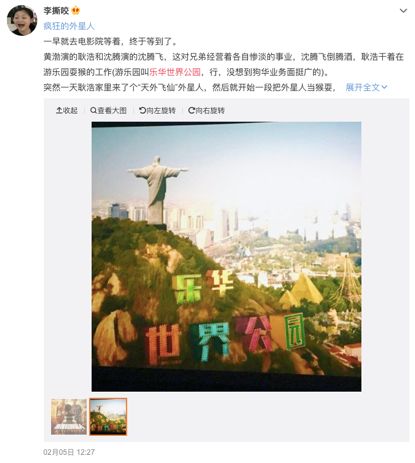
Task: Click the clockwise rotate icon
Action: [191, 110]
